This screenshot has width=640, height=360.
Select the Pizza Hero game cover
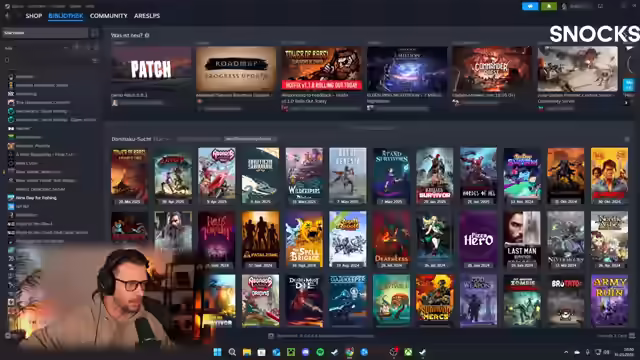point(478,239)
